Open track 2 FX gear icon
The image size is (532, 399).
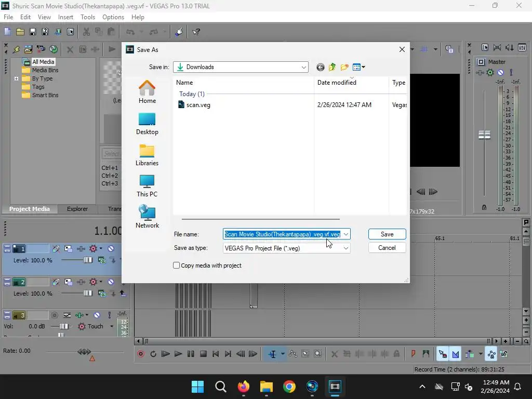pos(93,282)
